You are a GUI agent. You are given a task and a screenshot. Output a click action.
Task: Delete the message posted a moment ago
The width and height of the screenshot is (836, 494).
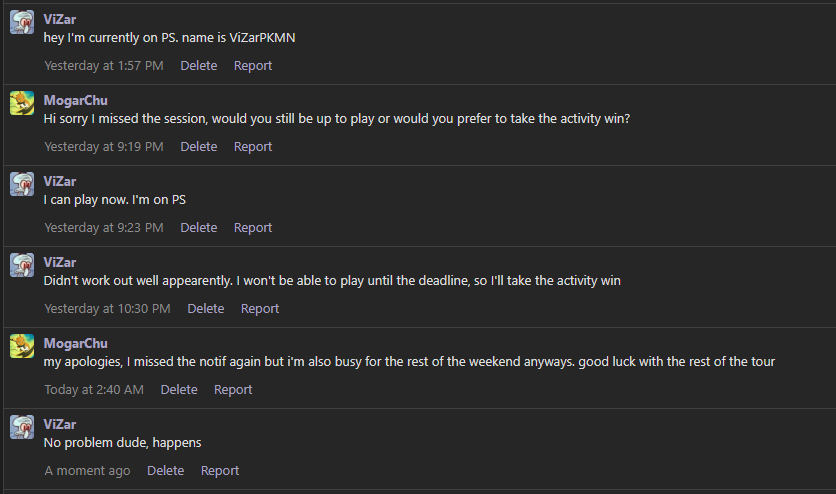click(166, 471)
